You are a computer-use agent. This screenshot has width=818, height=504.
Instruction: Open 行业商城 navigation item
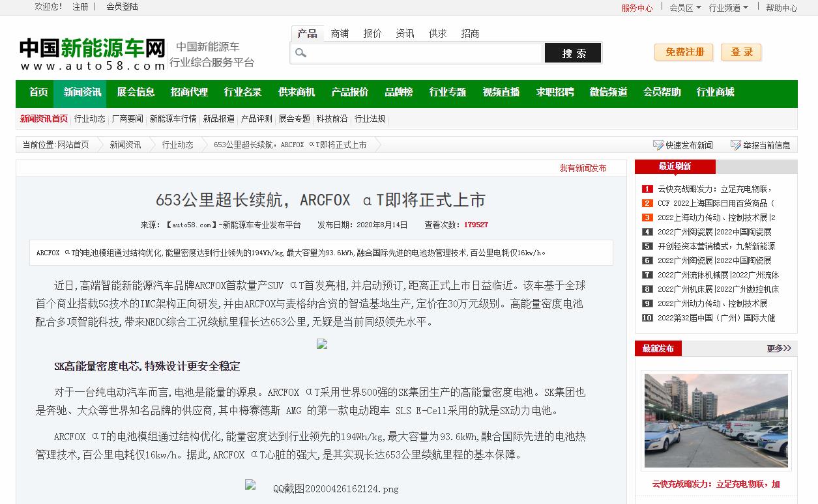pos(715,92)
